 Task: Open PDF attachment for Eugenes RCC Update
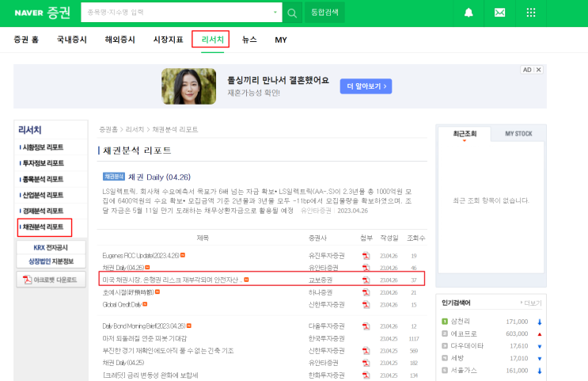point(366,256)
